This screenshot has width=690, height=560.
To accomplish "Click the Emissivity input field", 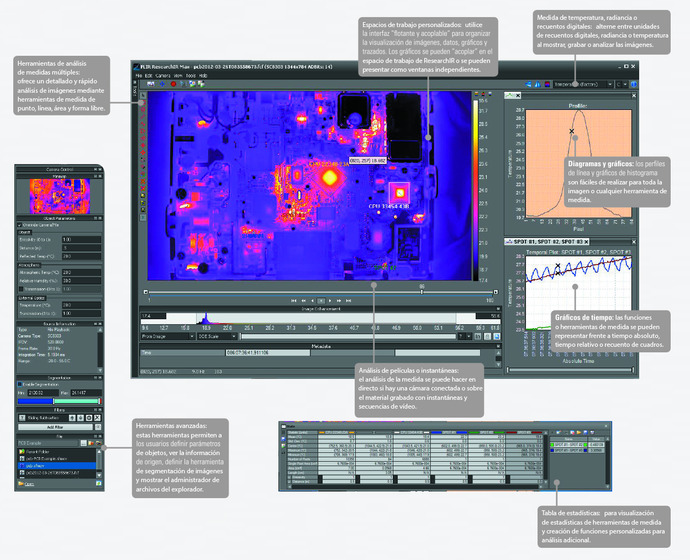I will coord(81,239).
